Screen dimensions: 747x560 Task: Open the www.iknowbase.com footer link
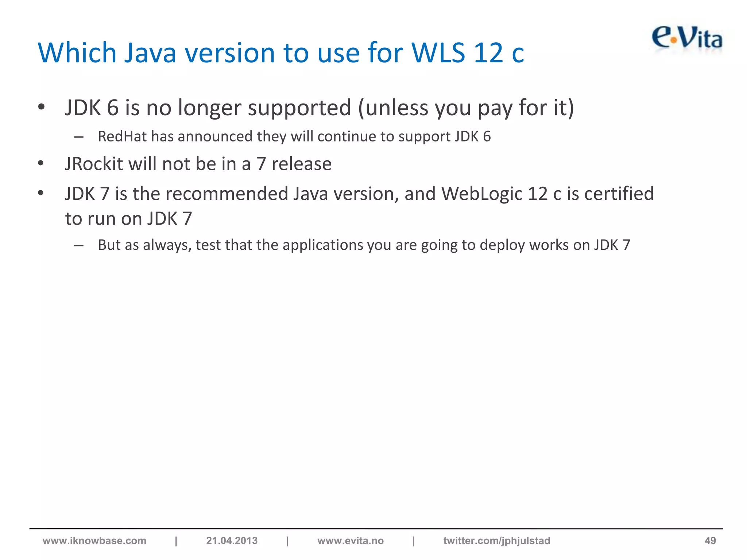click(94, 541)
